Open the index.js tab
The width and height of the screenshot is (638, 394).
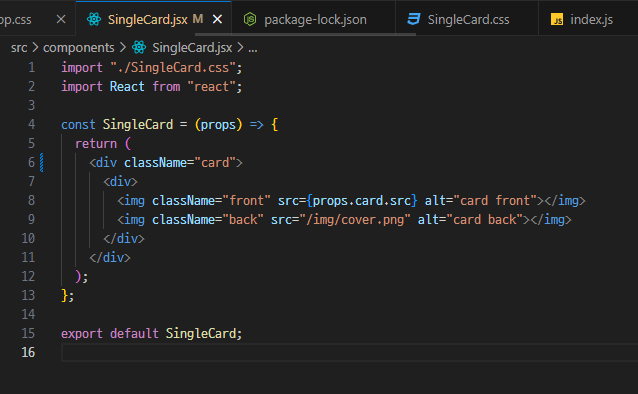pos(588,19)
